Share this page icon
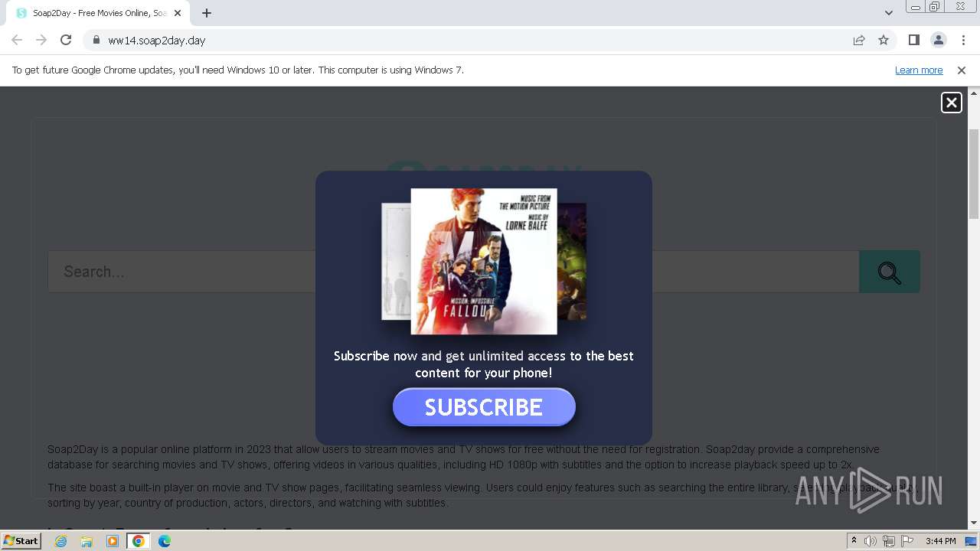 pyautogui.click(x=859, y=41)
